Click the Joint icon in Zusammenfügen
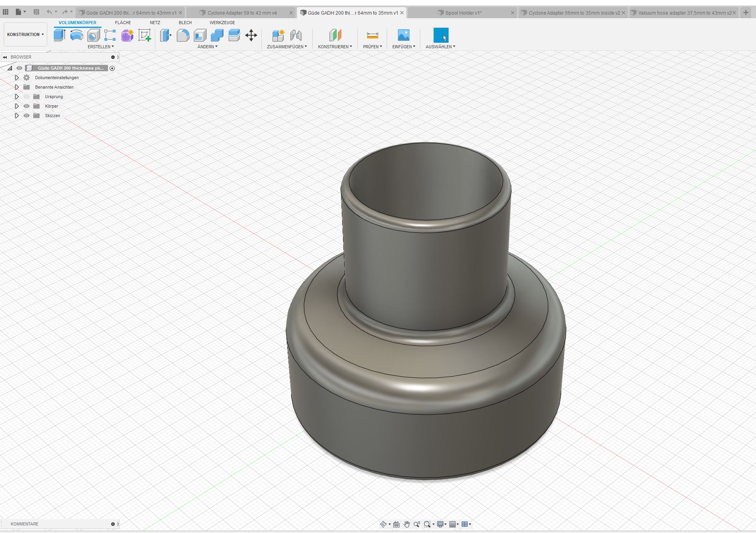 [x=296, y=35]
